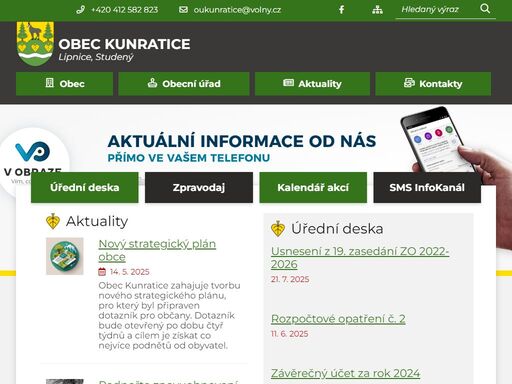Call phone number +420 412 582 823

(x=124, y=10)
